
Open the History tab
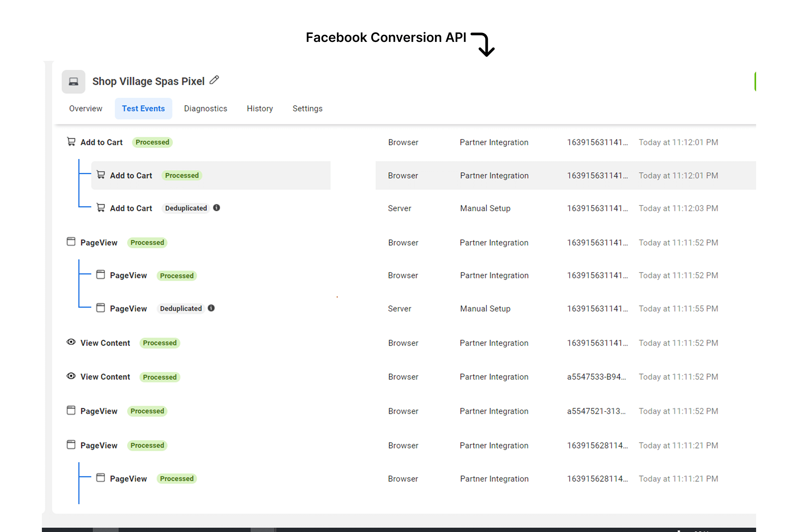point(260,109)
